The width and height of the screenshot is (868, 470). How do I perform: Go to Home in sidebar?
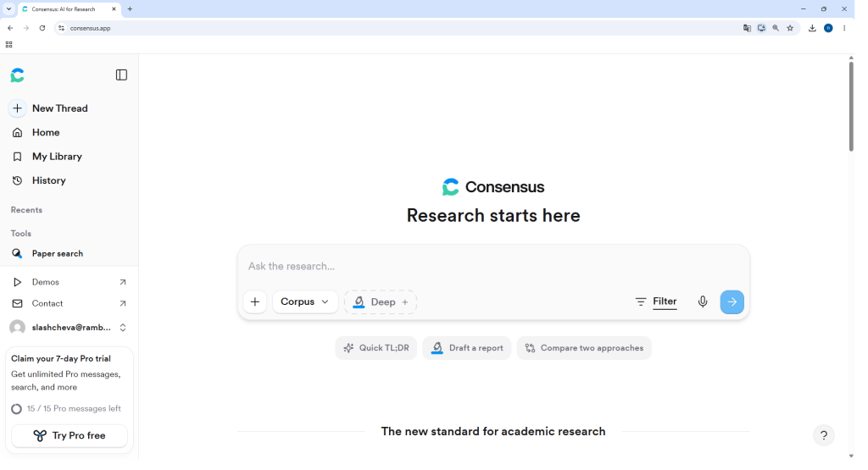pyautogui.click(x=36, y=133)
